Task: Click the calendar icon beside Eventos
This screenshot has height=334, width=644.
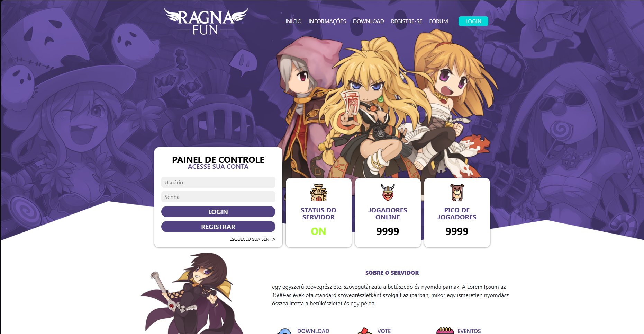Action: click(445, 331)
